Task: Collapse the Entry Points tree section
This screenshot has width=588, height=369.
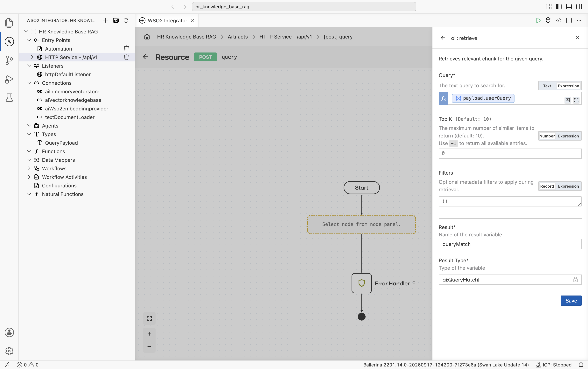Action: pos(29,40)
